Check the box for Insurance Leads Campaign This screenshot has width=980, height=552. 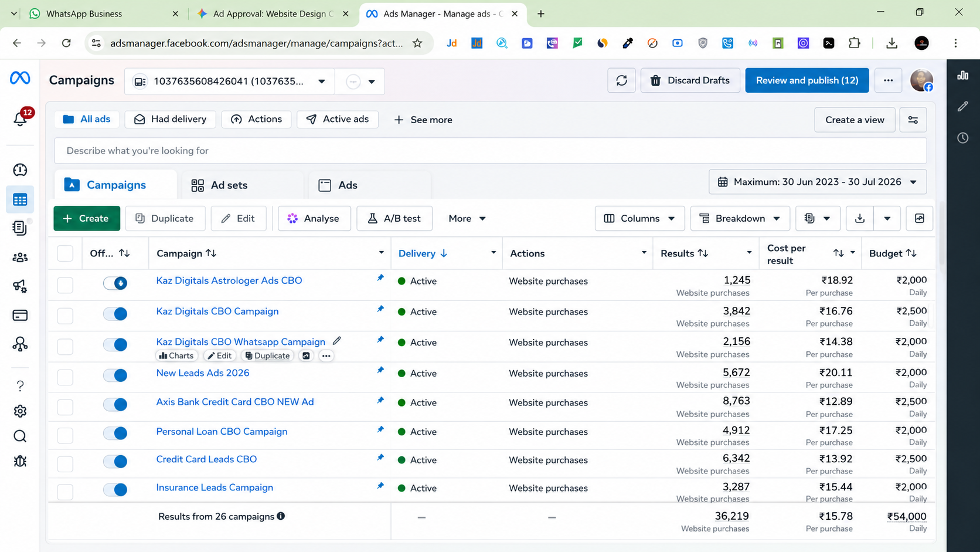pyautogui.click(x=65, y=492)
